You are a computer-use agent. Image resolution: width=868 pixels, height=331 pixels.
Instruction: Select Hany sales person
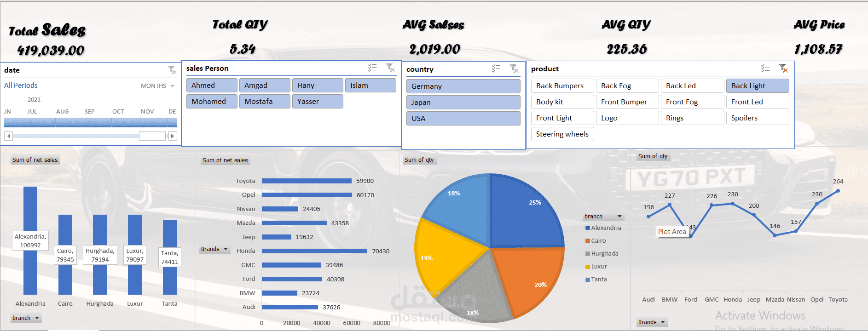[x=318, y=86]
